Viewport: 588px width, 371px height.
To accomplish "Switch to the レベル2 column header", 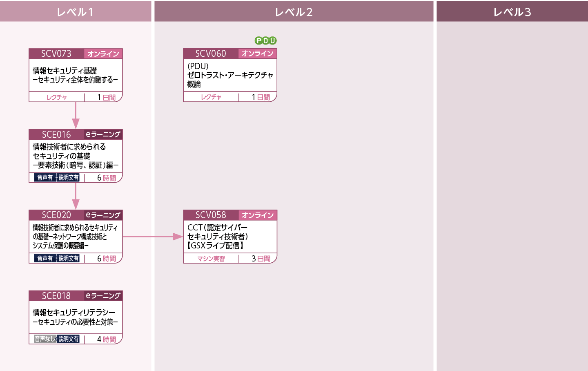I will pos(294,12).
